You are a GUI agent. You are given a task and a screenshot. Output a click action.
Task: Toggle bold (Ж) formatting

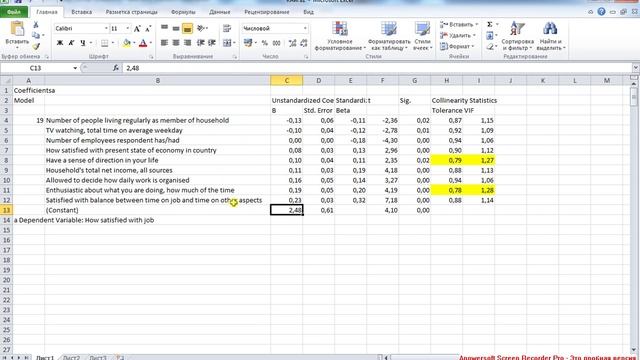60,43
